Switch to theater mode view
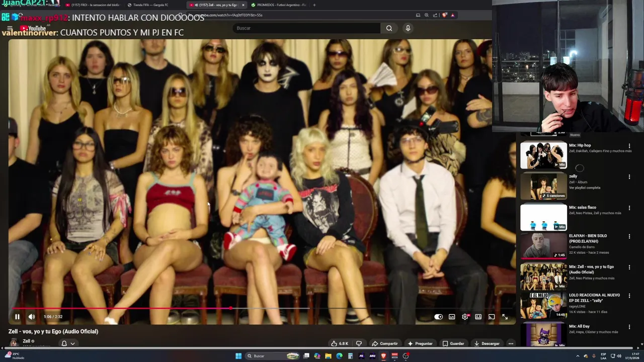 click(x=478, y=317)
